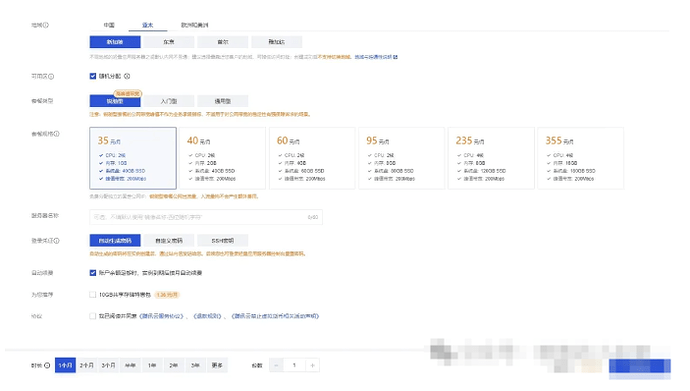Choose the 通用型 package type
The width and height of the screenshot is (690, 391).
point(223,101)
